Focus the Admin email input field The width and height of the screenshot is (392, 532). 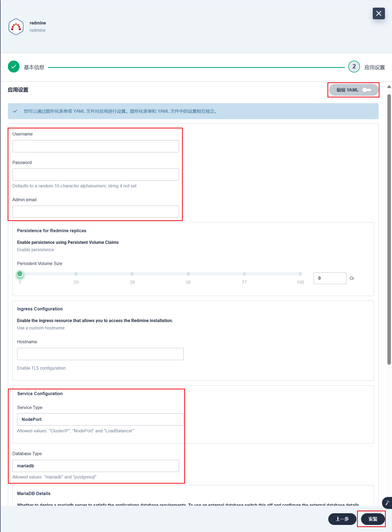(x=95, y=212)
